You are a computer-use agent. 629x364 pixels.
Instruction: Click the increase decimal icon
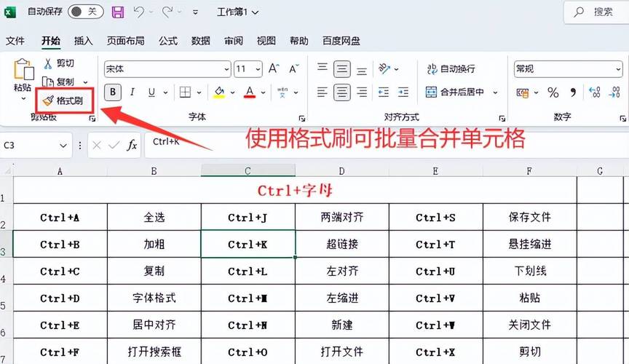click(595, 92)
